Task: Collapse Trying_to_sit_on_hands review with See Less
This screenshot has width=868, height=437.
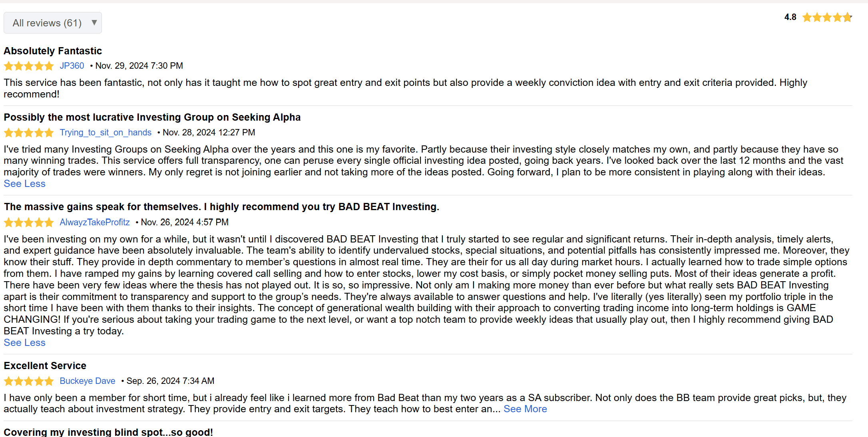Action: pyautogui.click(x=25, y=184)
